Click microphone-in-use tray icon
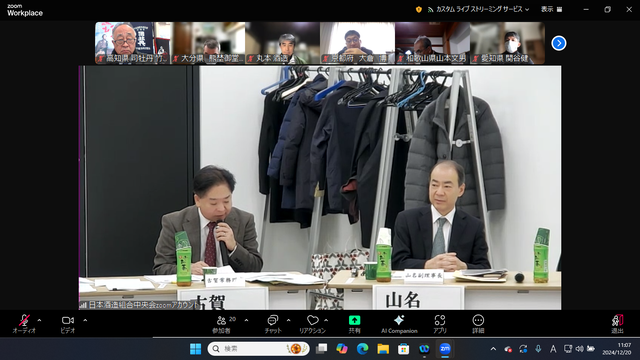The image size is (640, 360). [538, 349]
